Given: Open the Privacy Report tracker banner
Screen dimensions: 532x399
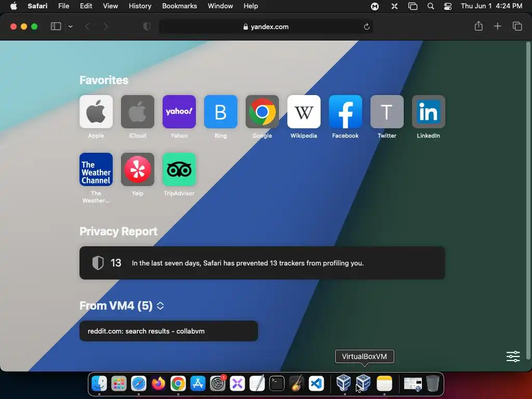Looking at the screenshot, I should click(262, 263).
